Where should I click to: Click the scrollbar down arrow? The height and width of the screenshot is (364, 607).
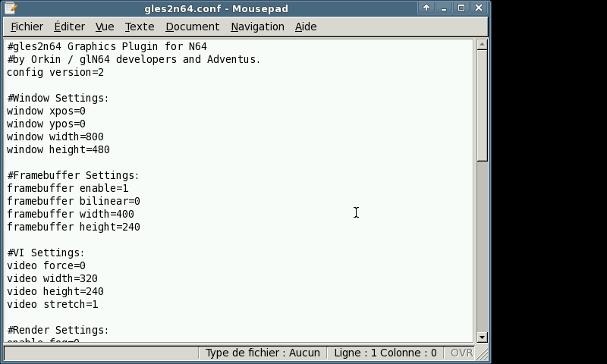[482, 337]
